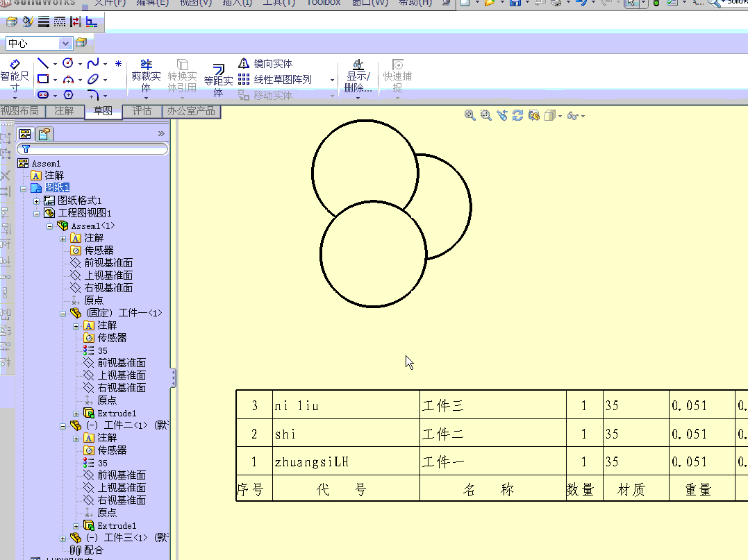Select the Circle sketch tool
Image resolution: width=748 pixels, height=560 pixels.
68,63
